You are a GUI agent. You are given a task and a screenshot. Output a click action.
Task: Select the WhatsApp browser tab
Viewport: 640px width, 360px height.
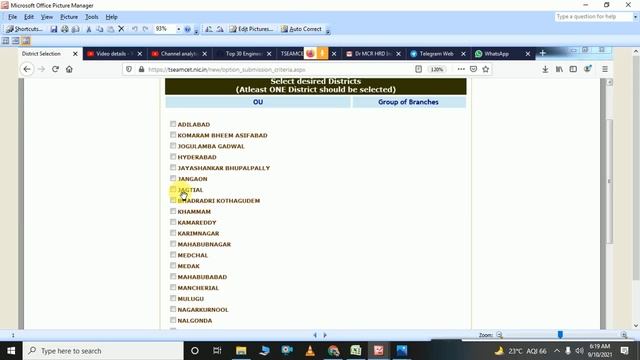click(502, 53)
